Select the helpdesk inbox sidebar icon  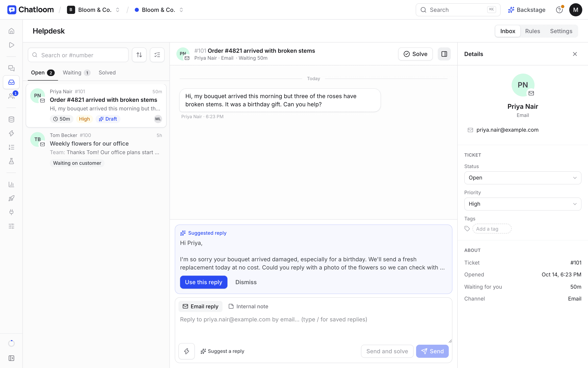(11, 82)
